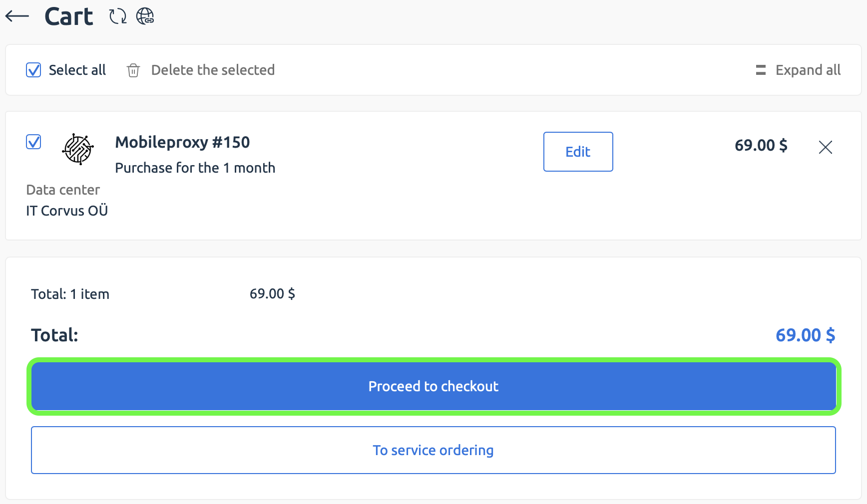Select the Data center label area
Image resolution: width=867 pixels, height=504 pixels.
tap(63, 190)
